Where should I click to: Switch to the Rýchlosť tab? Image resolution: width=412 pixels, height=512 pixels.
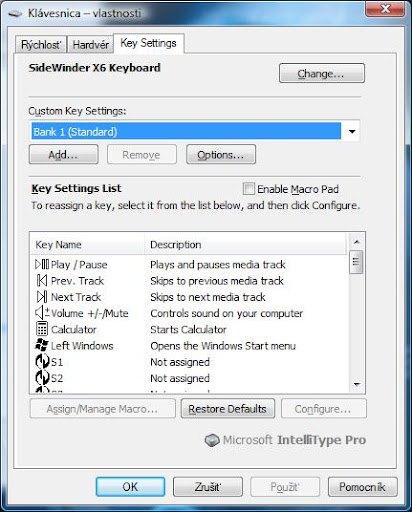click(x=41, y=45)
